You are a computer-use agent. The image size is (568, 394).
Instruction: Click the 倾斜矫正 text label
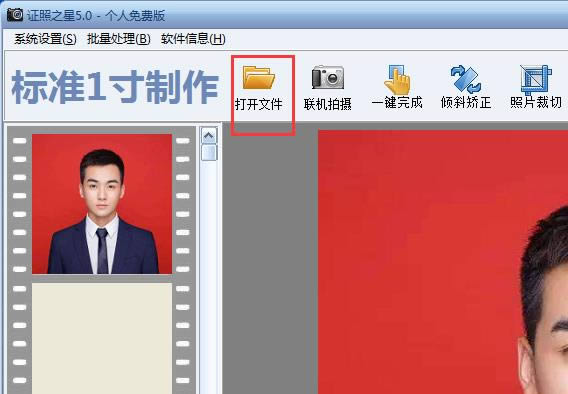click(466, 103)
